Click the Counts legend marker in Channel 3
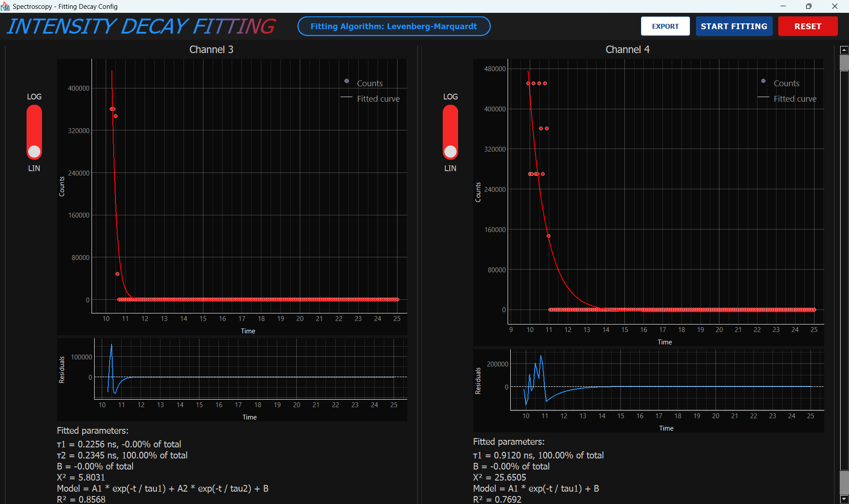 347,81
